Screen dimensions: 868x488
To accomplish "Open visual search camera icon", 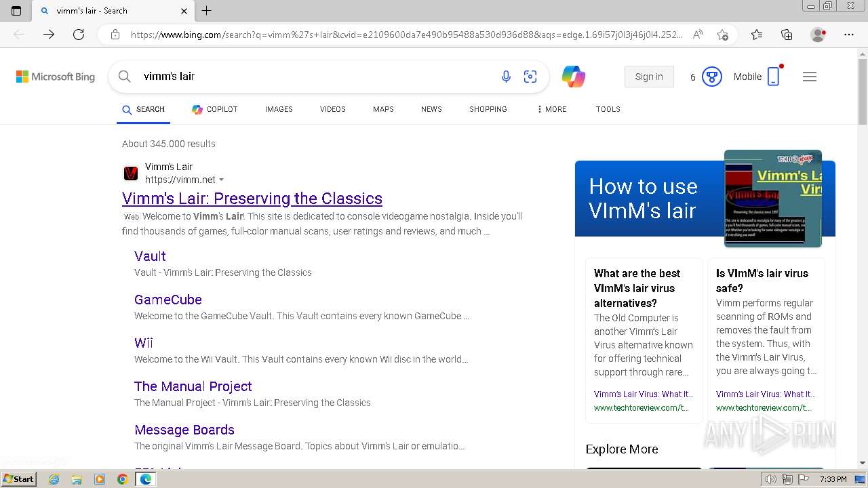I will point(530,77).
